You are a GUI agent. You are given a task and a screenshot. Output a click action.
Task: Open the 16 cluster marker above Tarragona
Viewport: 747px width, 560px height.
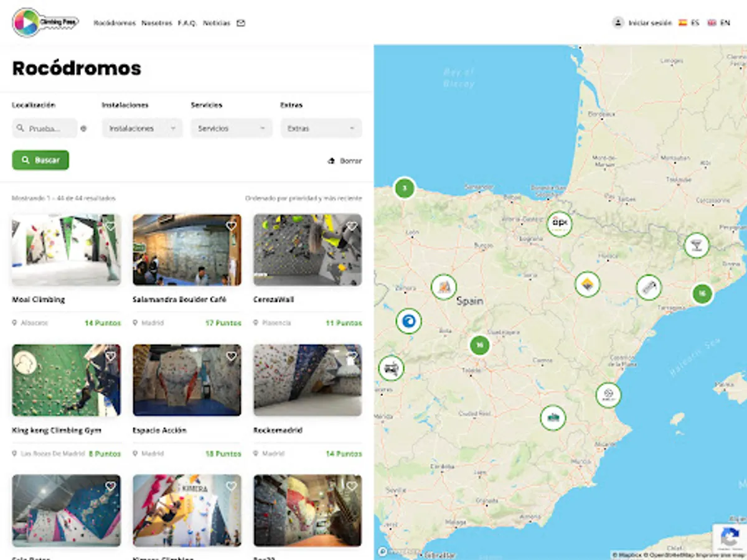(702, 293)
